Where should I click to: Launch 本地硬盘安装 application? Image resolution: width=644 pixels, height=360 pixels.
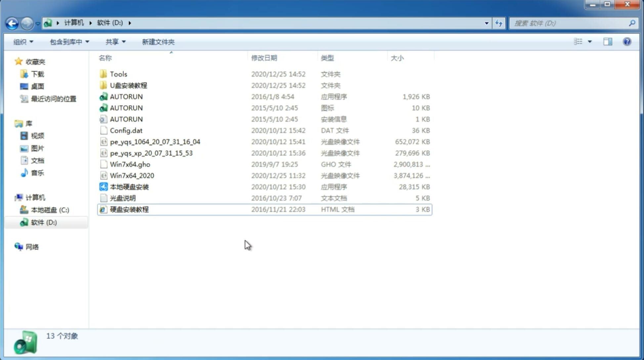point(129,187)
